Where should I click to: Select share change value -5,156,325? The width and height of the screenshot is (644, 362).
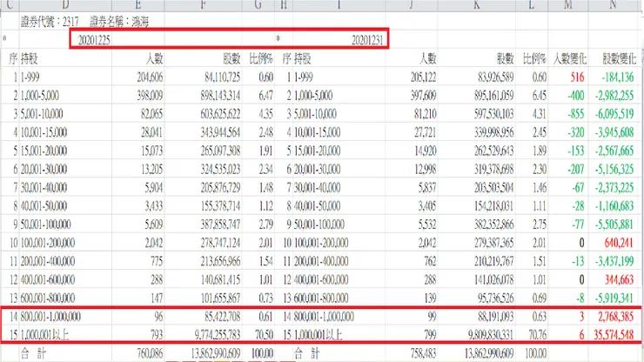tap(614, 170)
